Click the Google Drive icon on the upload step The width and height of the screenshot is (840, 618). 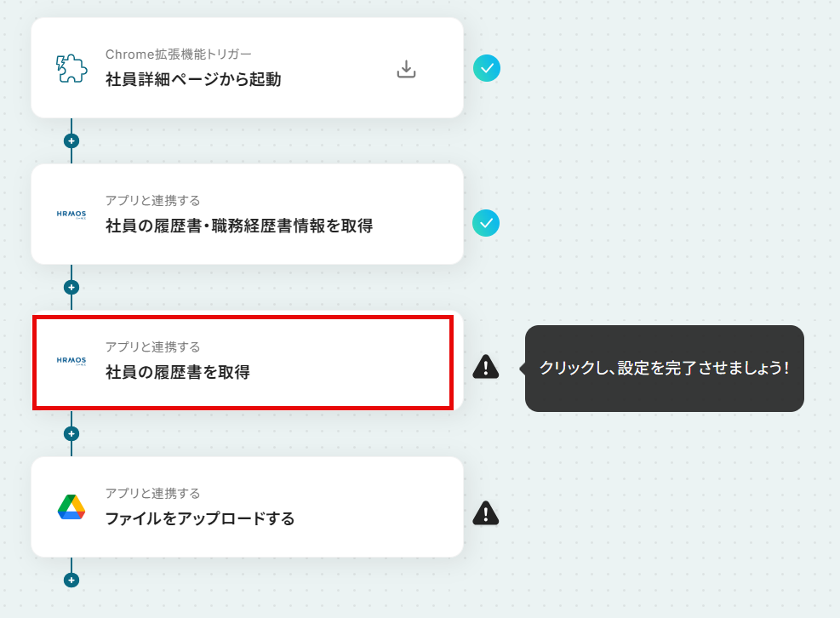71,507
